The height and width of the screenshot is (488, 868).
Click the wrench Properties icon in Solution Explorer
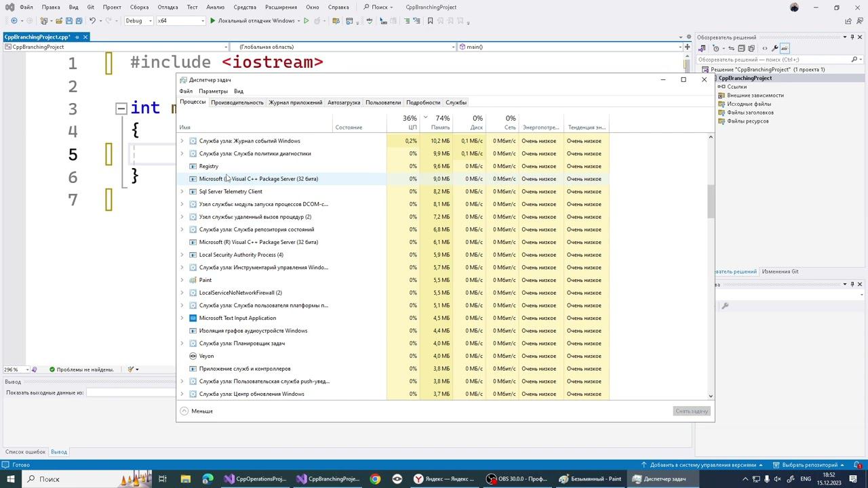[x=775, y=48]
